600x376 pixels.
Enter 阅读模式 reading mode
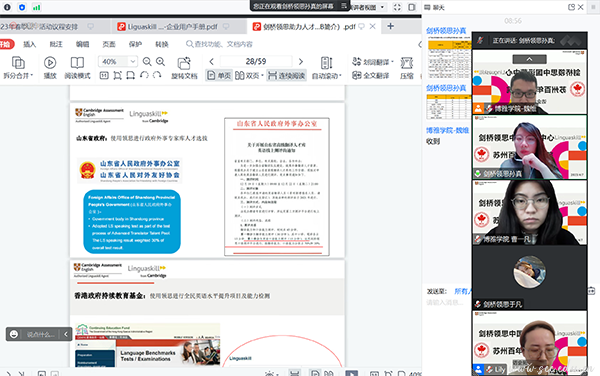click(77, 68)
